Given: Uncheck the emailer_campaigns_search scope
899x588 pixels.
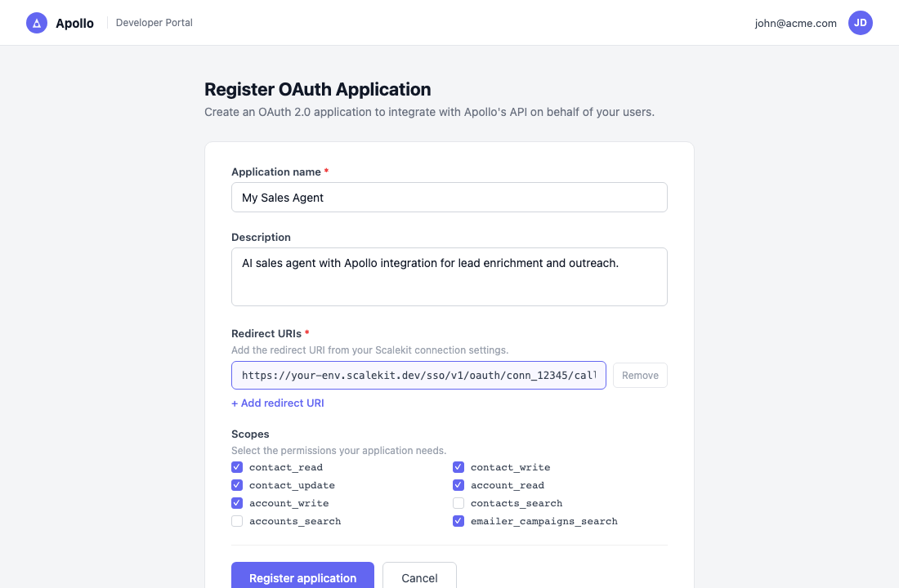Looking at the screenshot, I should tap(458, 521).
